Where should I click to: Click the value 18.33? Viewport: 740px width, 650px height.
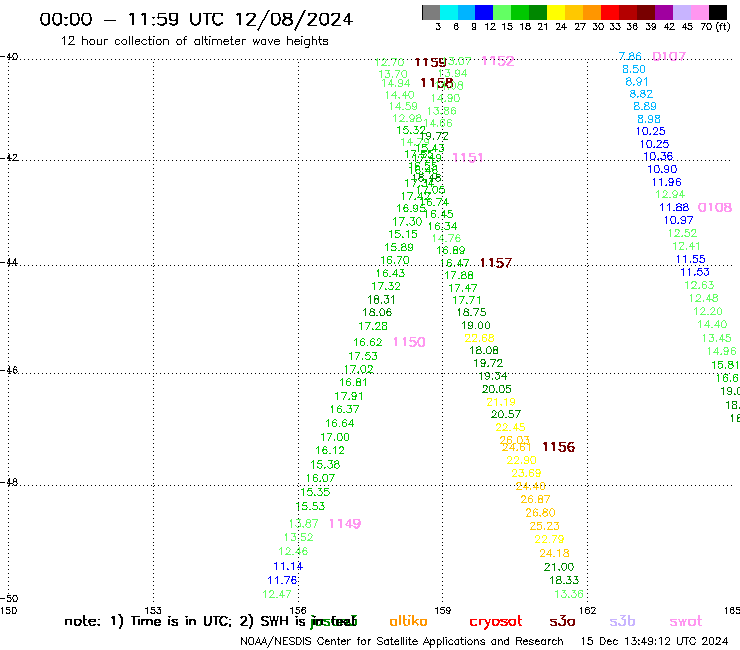[563, 580]
